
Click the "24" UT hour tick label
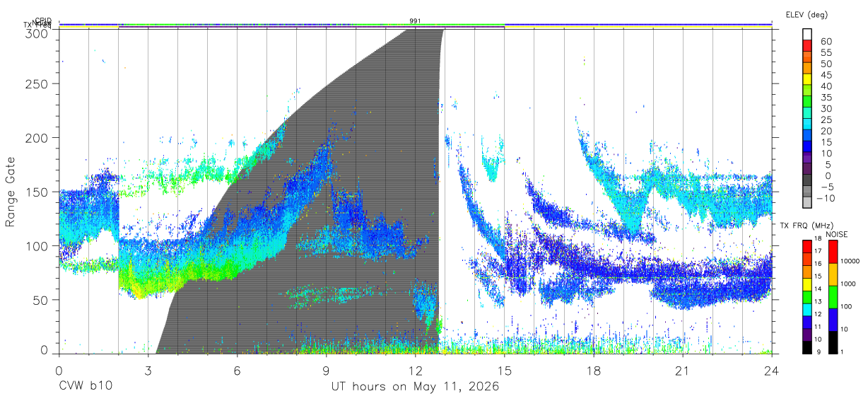(x=772, y=371)
